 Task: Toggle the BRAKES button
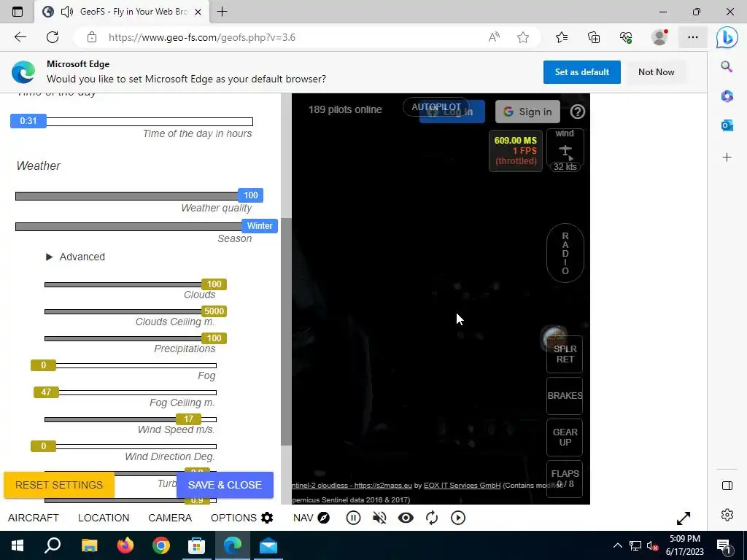pyautogui.click(x=565, y=396)
